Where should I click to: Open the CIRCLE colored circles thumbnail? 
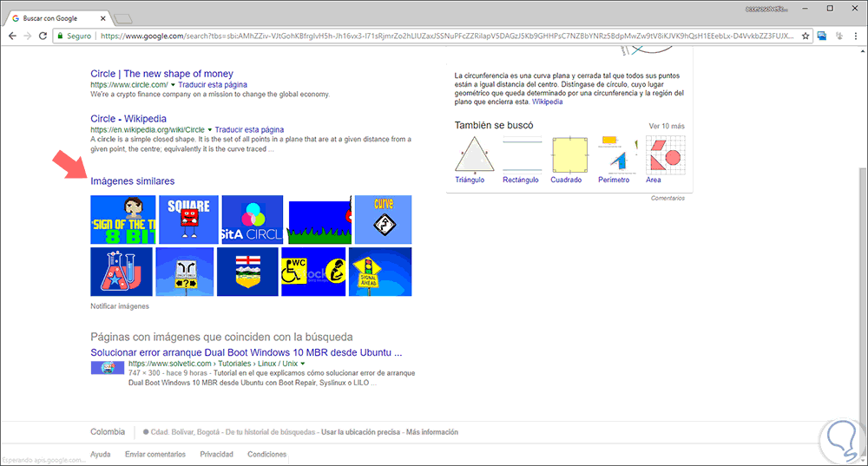[253, 220]
